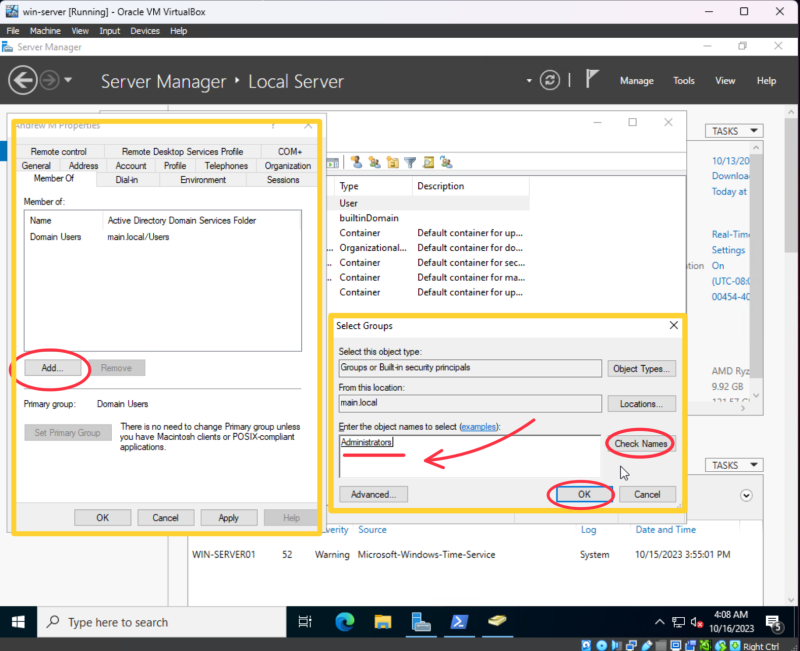This screenshot has width=800, height=651.
Task: Select the Domain Users group row
Action: point(56,237)
